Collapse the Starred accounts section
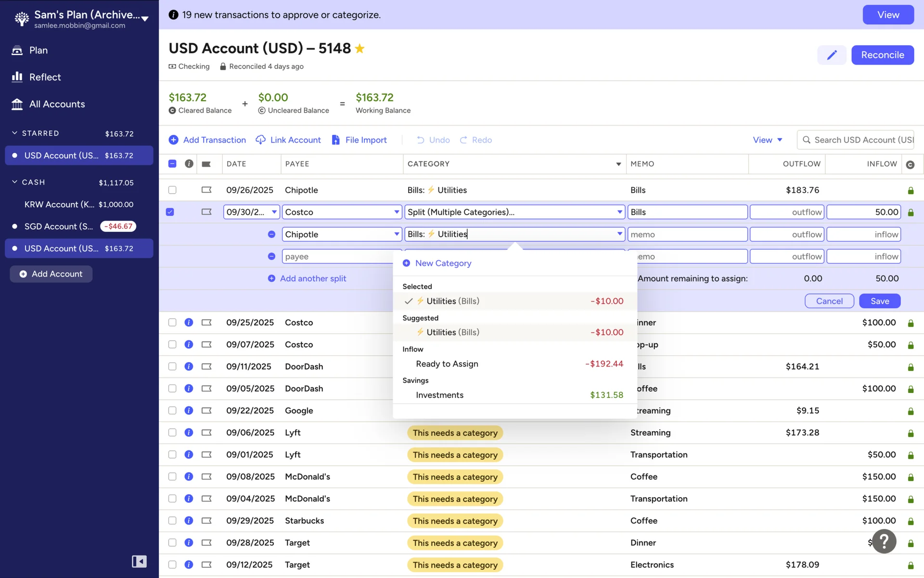The width and height of the screenshot is (924, 578). (14, 133)
